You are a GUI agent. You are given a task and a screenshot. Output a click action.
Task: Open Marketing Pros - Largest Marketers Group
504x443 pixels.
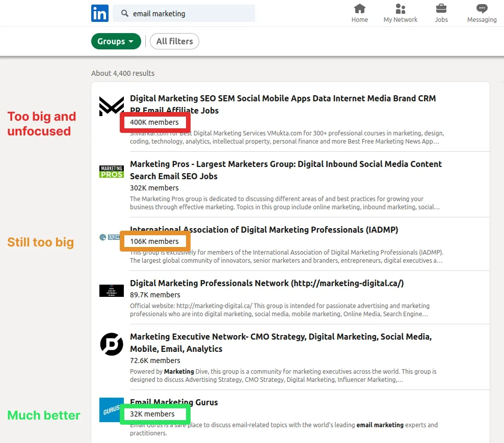coord(286,170)
